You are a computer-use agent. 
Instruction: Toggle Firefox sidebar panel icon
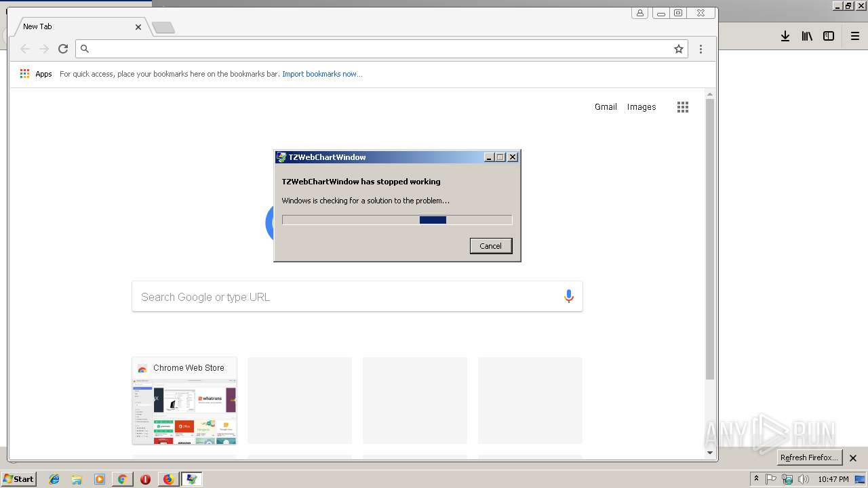tap(829, 37)
